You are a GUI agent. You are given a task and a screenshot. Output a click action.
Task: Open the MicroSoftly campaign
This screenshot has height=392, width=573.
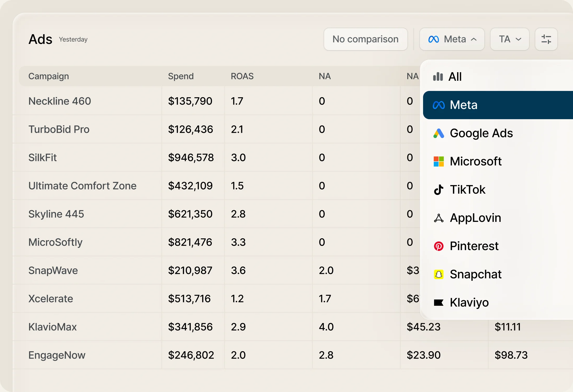click(55, 242)
